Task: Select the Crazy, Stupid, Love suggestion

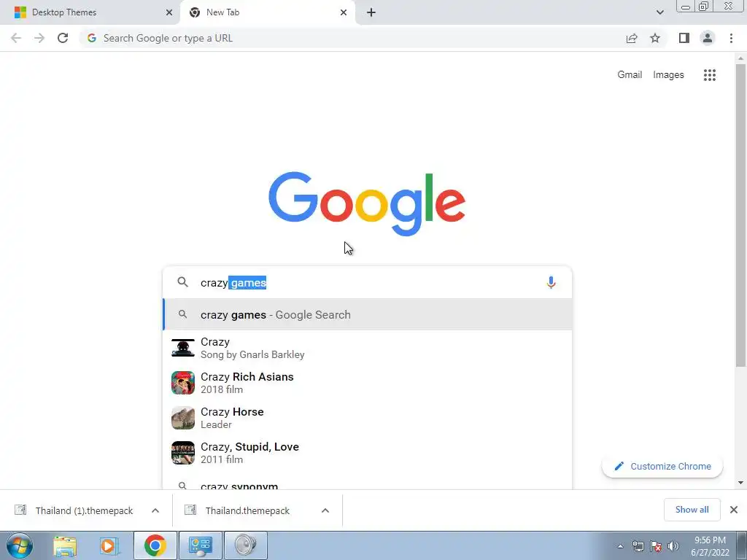Action: click(367, 453)
